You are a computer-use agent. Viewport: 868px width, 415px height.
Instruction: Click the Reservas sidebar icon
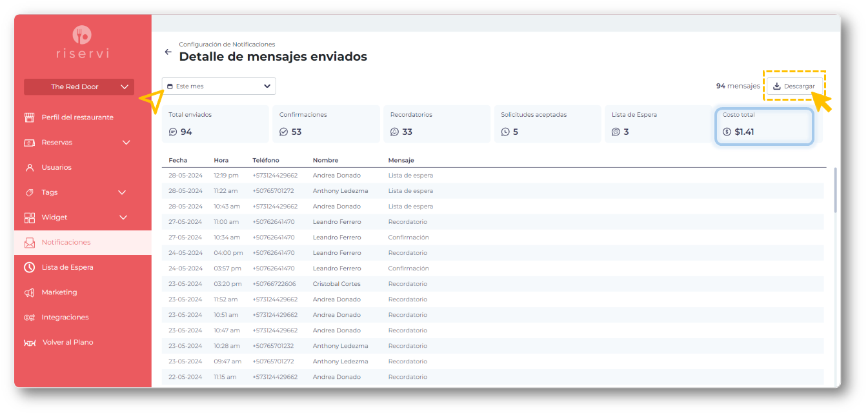point(29,143)
